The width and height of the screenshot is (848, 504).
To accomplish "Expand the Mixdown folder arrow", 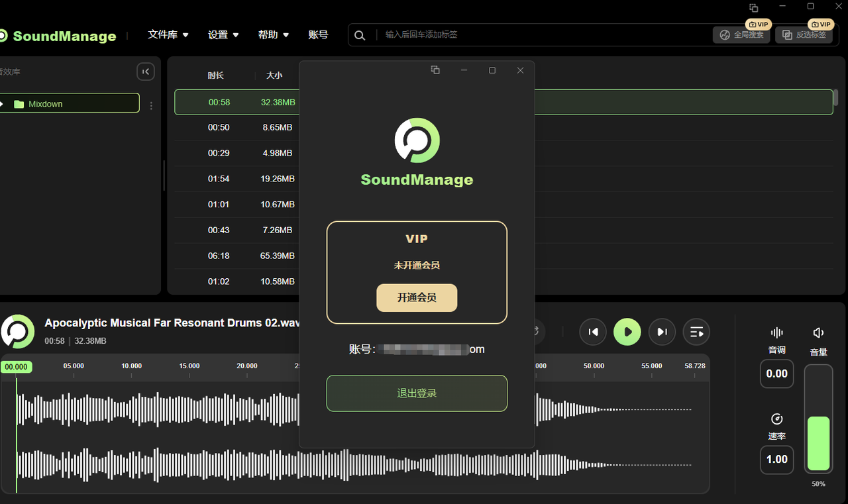I will (x=2, y=104).
